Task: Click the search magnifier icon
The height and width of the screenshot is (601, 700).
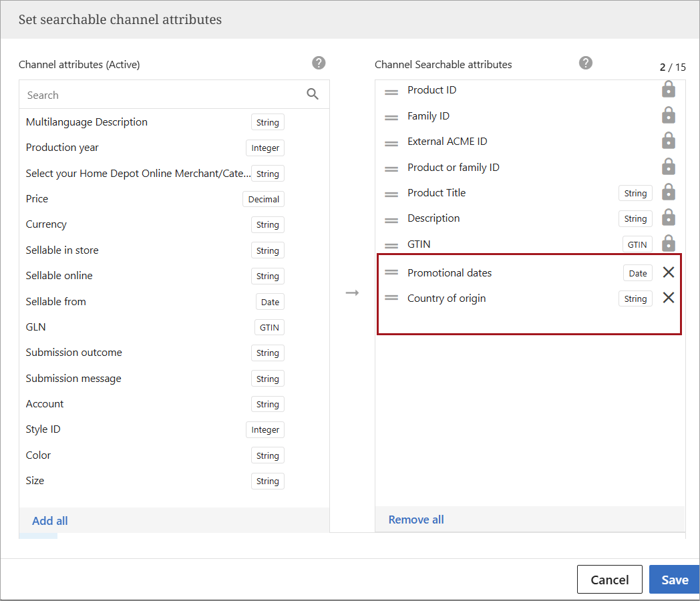Action: coord(313,94)
